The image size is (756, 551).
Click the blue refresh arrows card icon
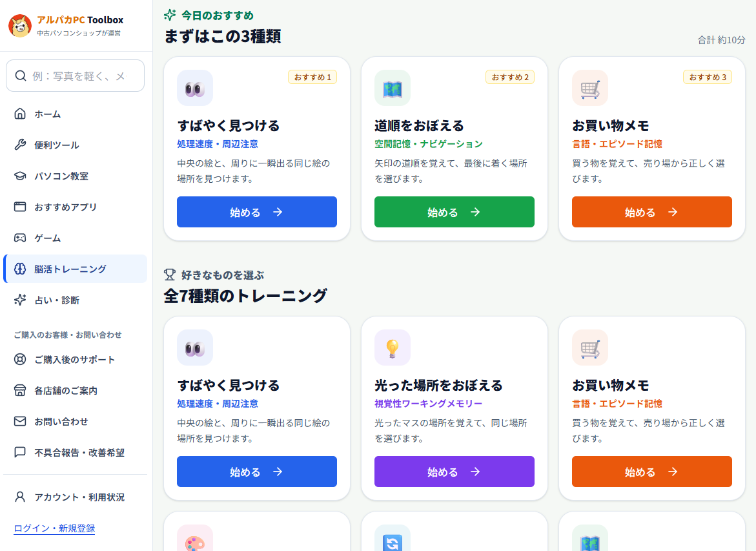(393, 538)
